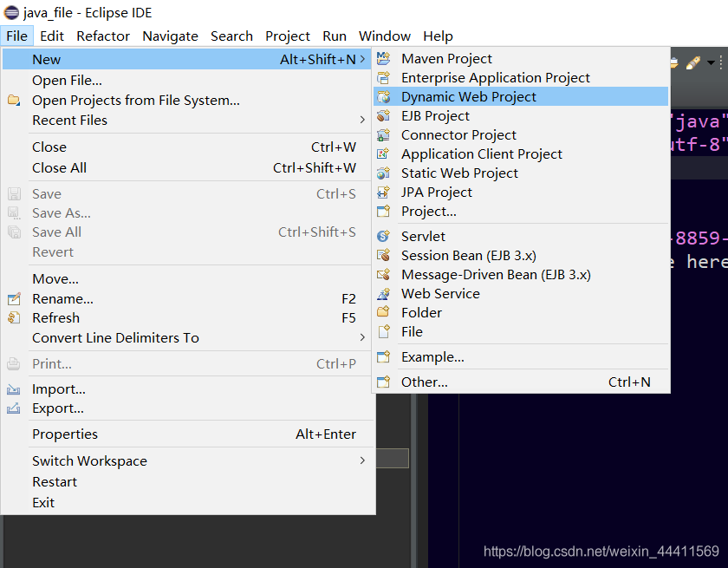This screenshot has height=568, width=728.
Task: Click the Message-Driven Bean icon
Action: click(x=383, y=275)
